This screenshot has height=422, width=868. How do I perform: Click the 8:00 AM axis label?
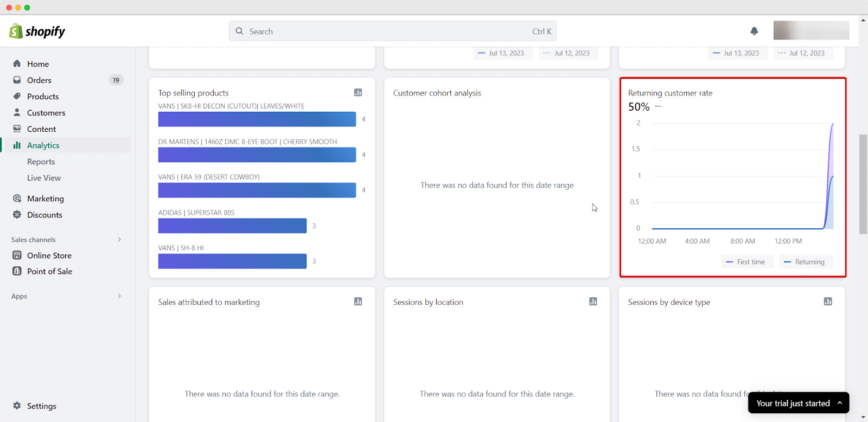pyautogui.click(x=743, y=241)
